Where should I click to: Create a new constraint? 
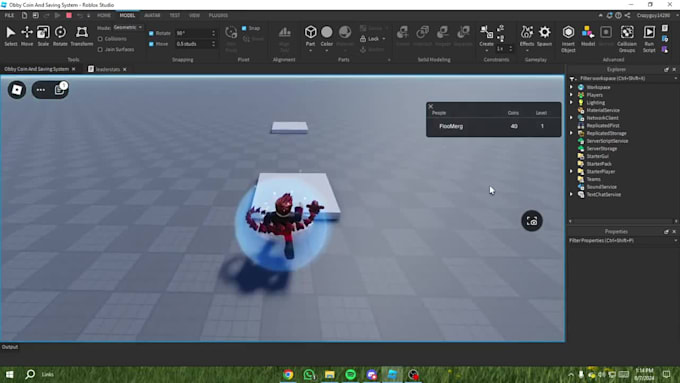coord(486,36)
